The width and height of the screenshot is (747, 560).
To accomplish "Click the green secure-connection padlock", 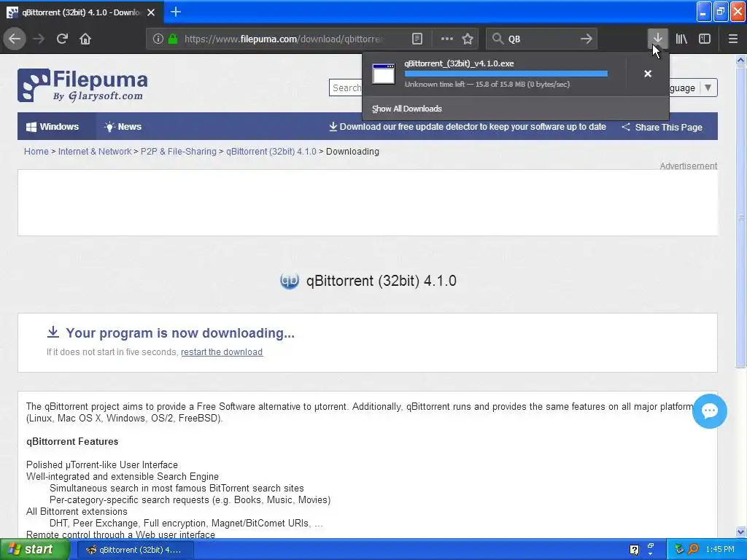I will [x=173, y=39].
